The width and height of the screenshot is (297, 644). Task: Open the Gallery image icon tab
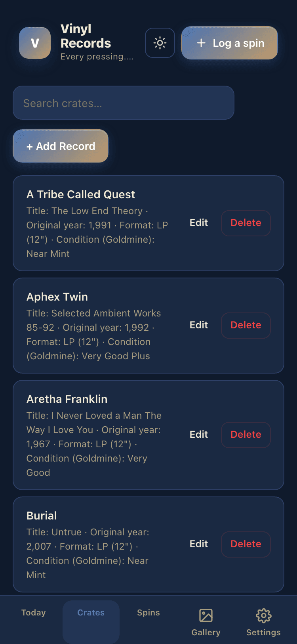(206, 615)
